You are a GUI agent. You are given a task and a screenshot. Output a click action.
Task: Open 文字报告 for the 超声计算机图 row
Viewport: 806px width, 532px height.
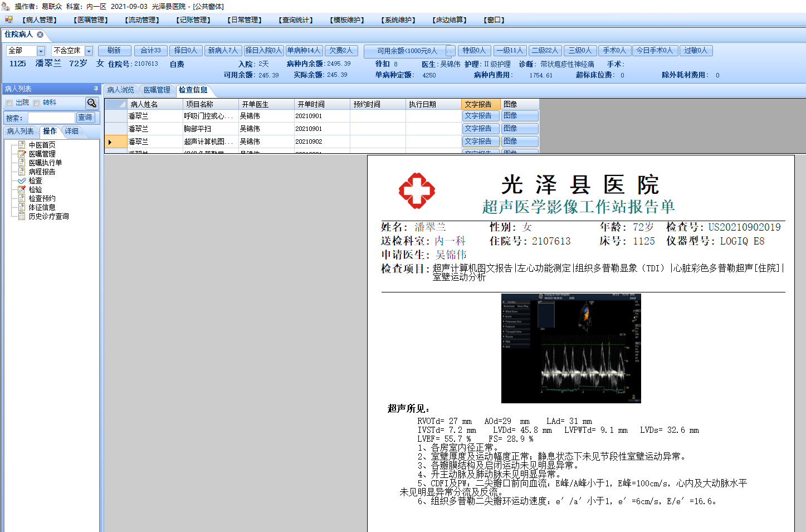[481, 141]
